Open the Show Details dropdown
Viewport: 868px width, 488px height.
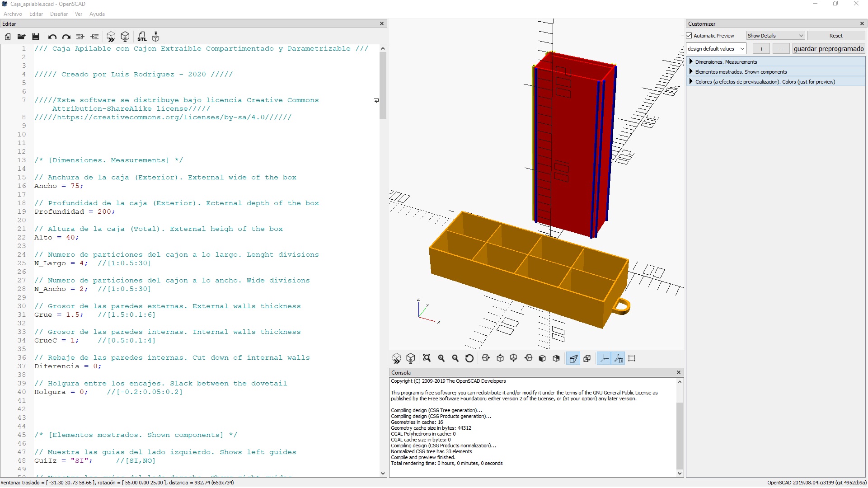(775, 36)
